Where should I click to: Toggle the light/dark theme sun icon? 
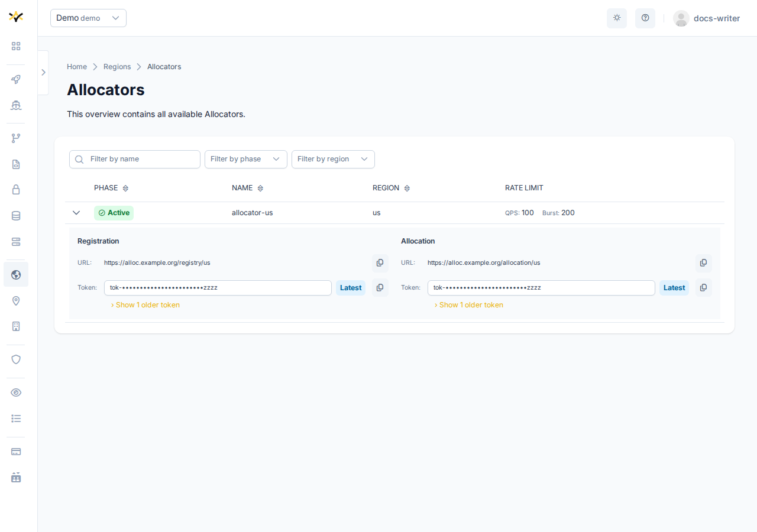[617, 18]
